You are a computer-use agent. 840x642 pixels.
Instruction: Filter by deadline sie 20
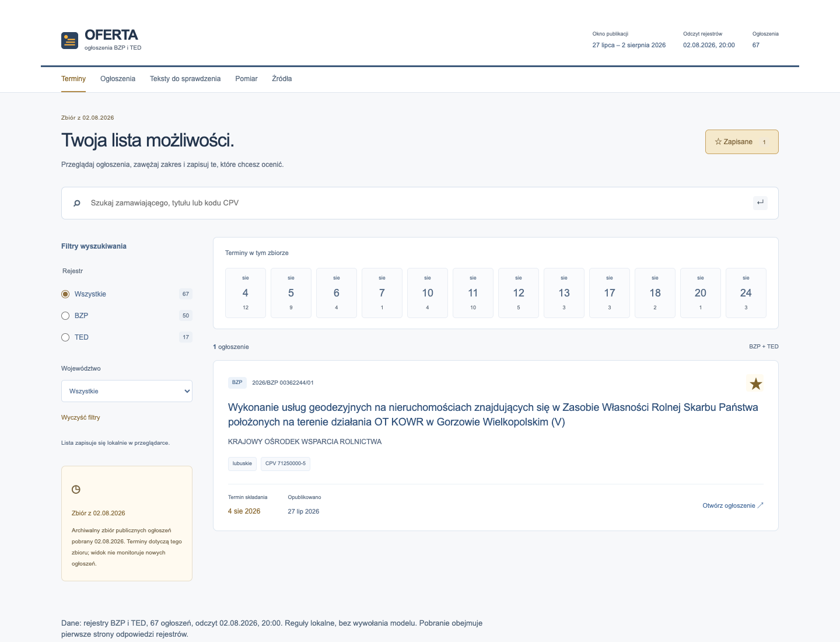[x=701, y=293]
